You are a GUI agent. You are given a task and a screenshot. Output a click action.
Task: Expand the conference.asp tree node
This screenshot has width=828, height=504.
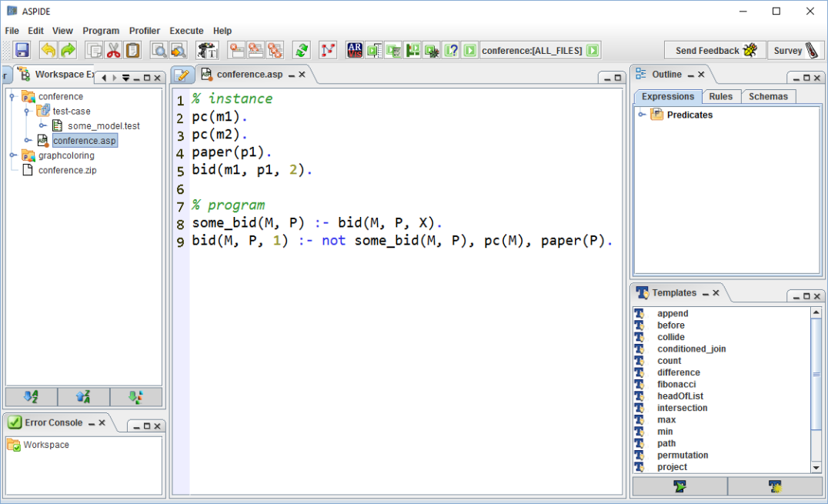pyautogui.click(x=28, y=141)
